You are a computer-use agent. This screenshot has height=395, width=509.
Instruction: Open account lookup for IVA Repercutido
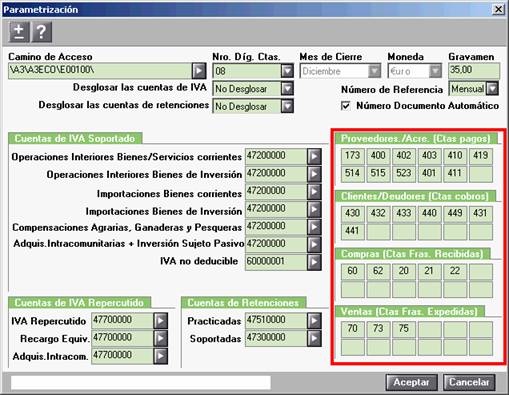(x=161, y=321)
